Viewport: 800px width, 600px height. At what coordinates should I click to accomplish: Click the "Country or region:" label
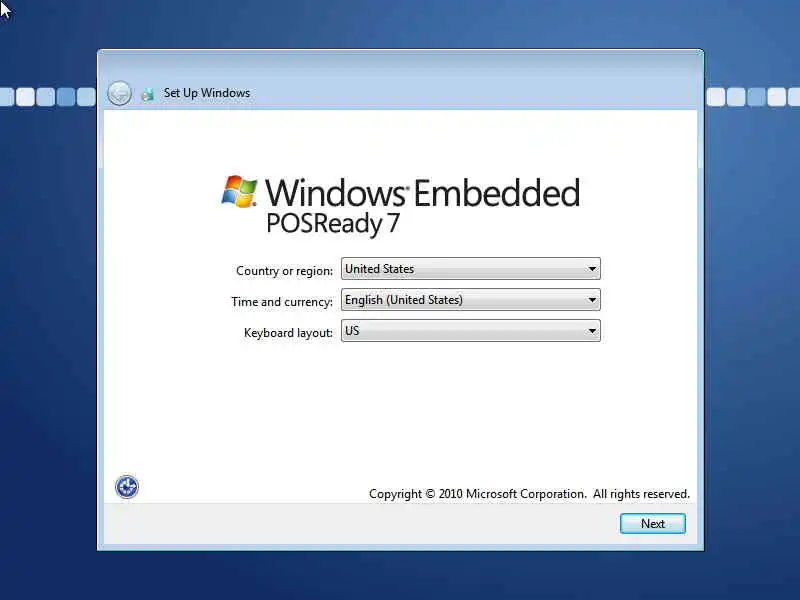[x=284, y=271]
